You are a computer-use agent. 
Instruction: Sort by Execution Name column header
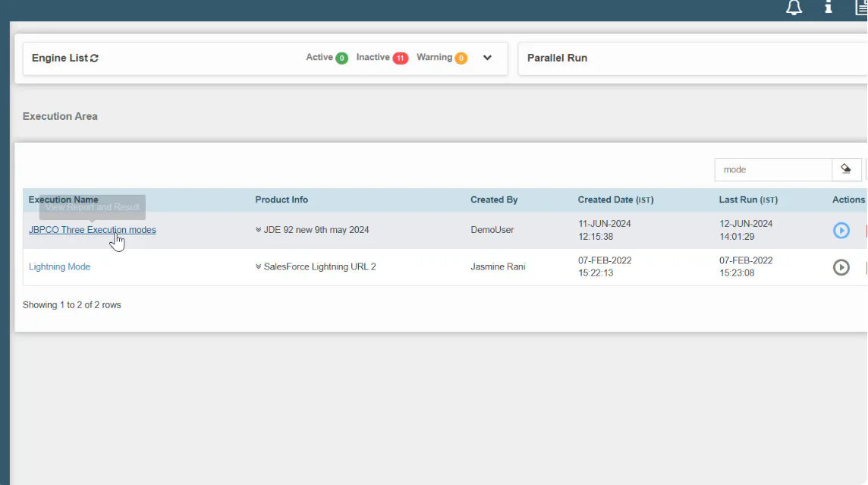(x=63, y=200)
